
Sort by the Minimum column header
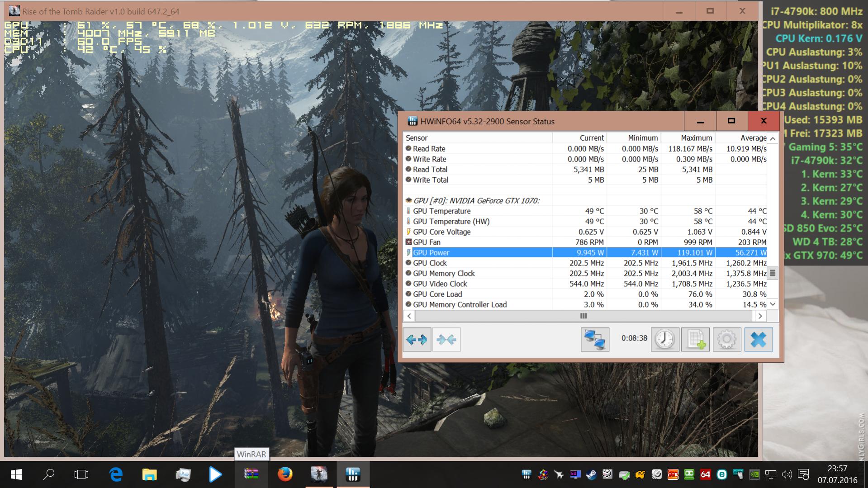tap(634, 138)
